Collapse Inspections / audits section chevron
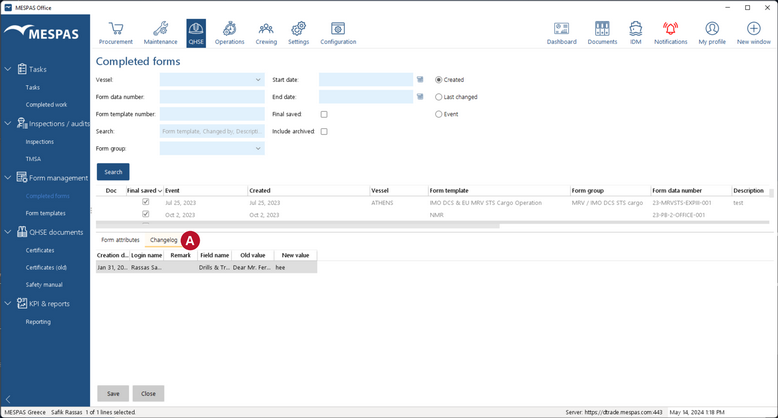This screenshot has height=418, width=778. [x=8, y=123]
